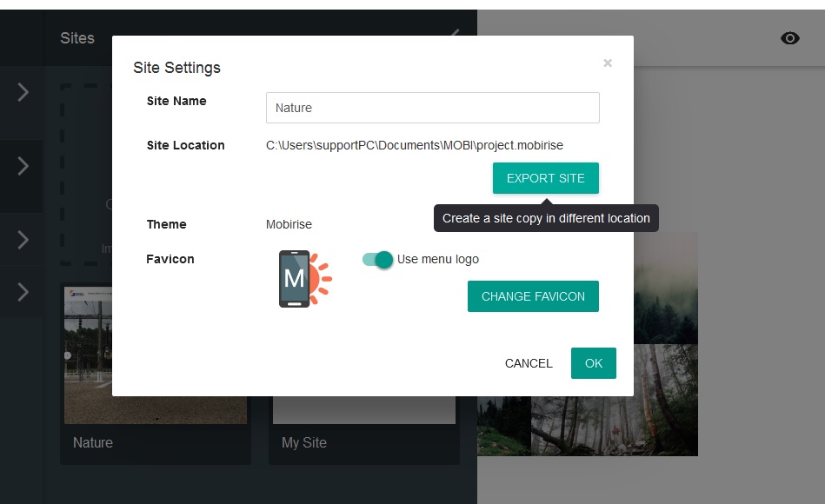Screen dimensions: 825x504
Task: Click inside the Site Name field
Action: click(432, 108)
